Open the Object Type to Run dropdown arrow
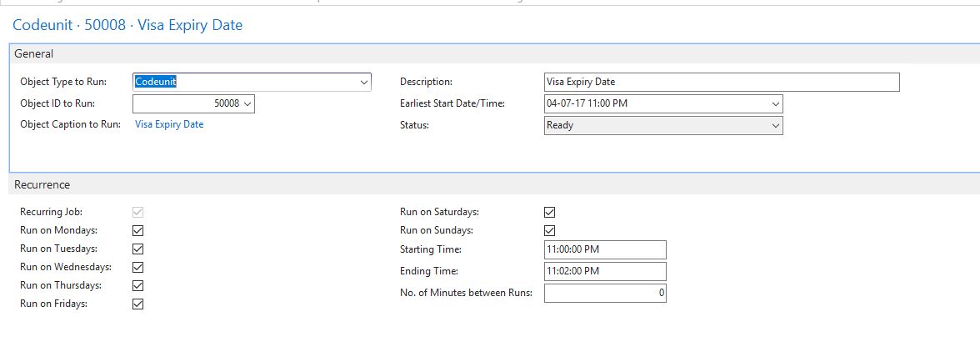 363,82
